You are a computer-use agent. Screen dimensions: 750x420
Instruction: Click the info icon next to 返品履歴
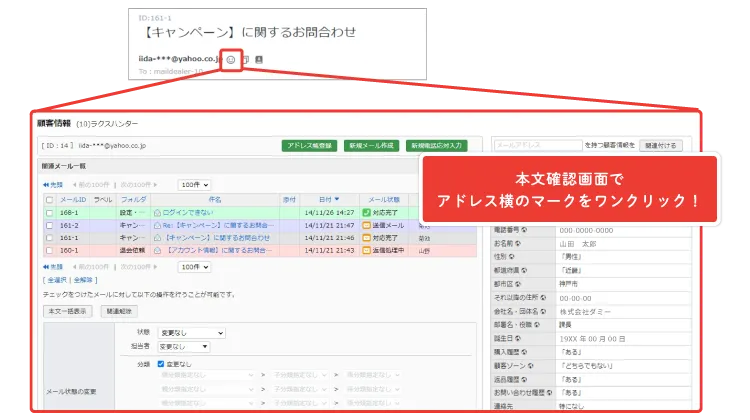[x=524, y=379]
